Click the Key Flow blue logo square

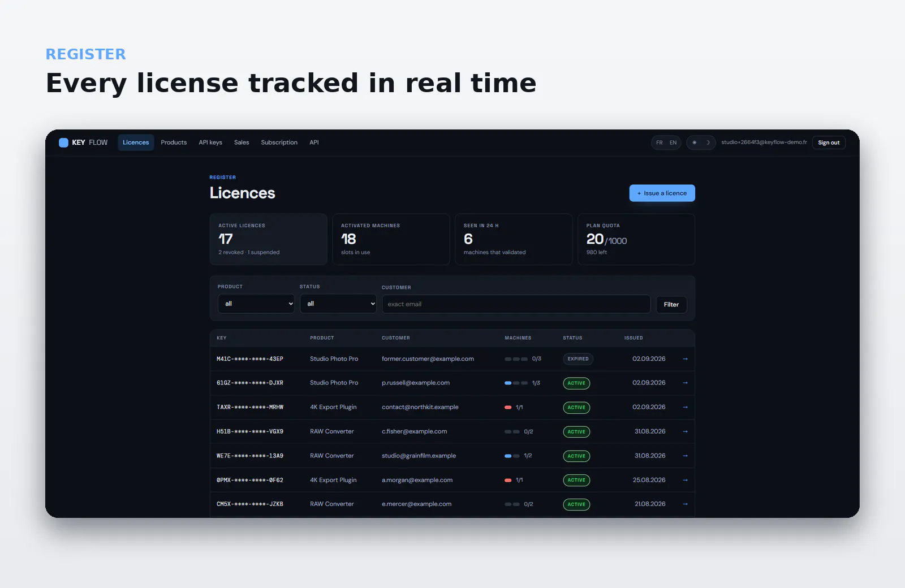point(63,142)
